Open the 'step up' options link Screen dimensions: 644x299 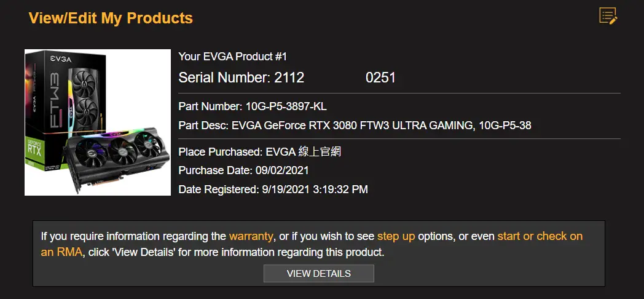[396, 236]
